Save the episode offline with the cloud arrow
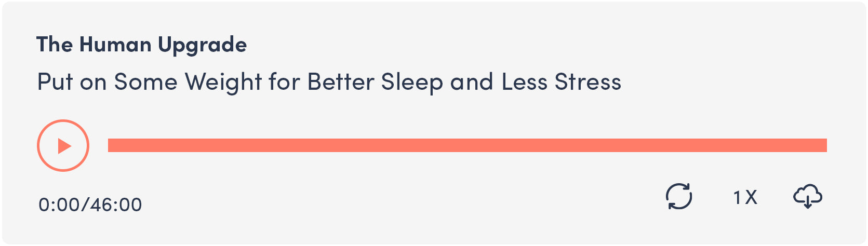The height and width of the screenshot is (246, 868). (808, 196)
